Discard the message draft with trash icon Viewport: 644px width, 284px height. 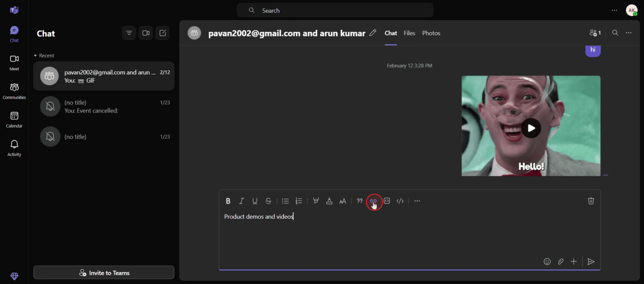(591, 201)
